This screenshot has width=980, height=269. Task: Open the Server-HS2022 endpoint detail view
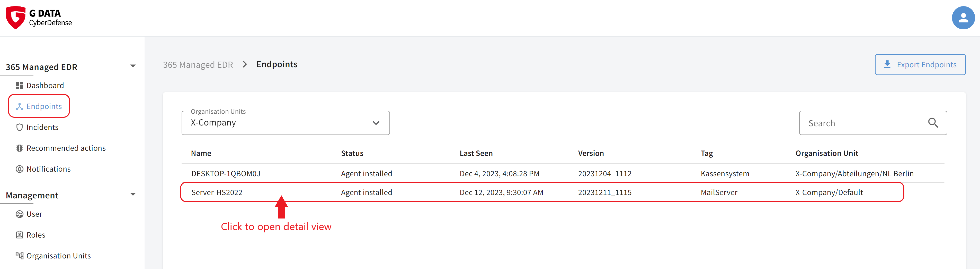[x=217, y=192]
